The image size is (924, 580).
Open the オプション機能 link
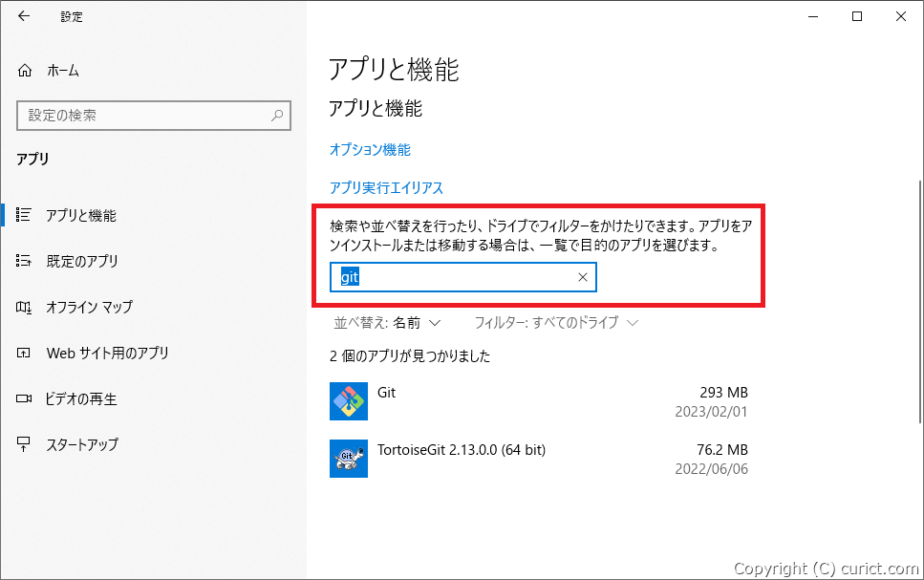(370, 150)
